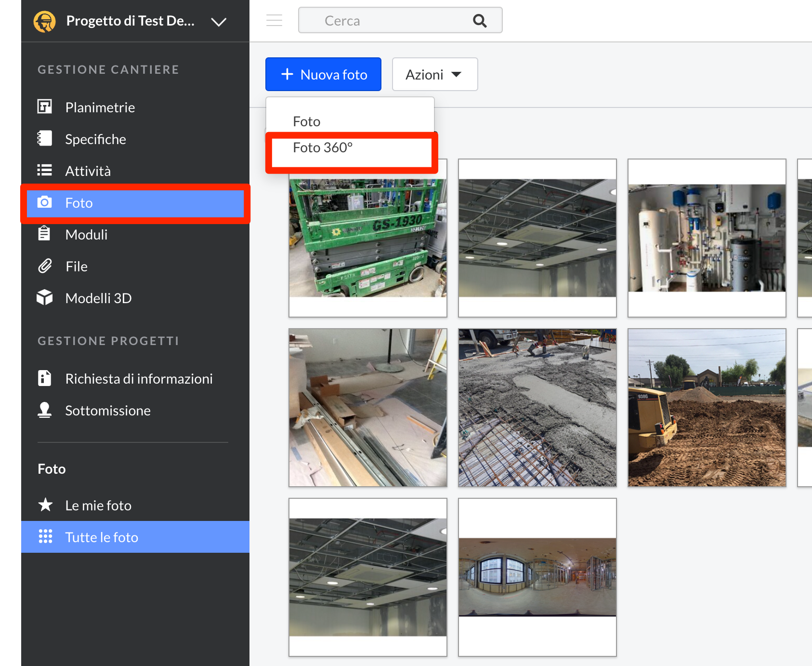This screenshot has height=666, width=812.
Task: Click the Modelli 3D cube icon
Action: click(x=45, y=297)
